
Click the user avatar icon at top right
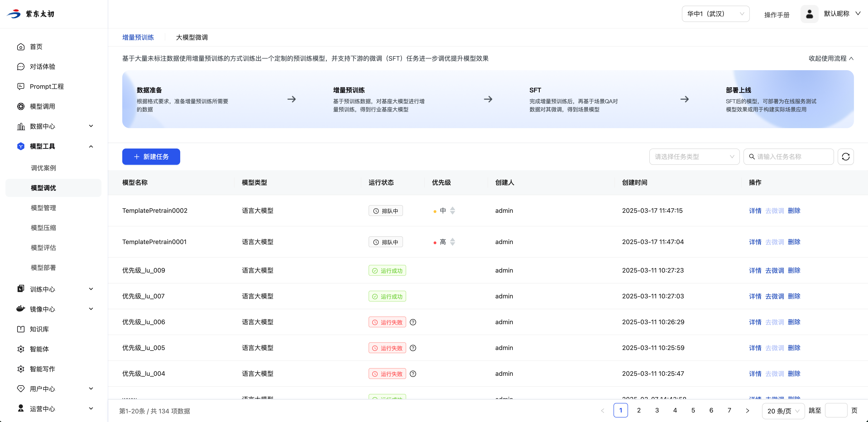pyautogui.click(x=809, y=14)
